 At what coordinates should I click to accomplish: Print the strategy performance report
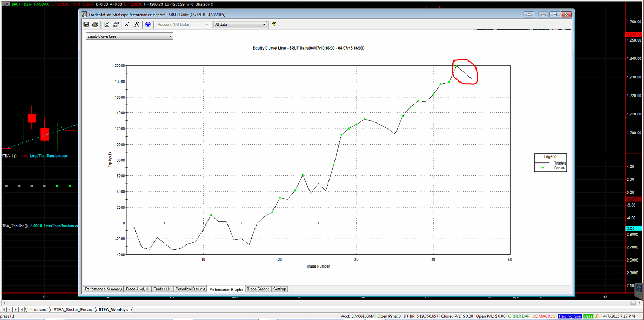point(95,24)
